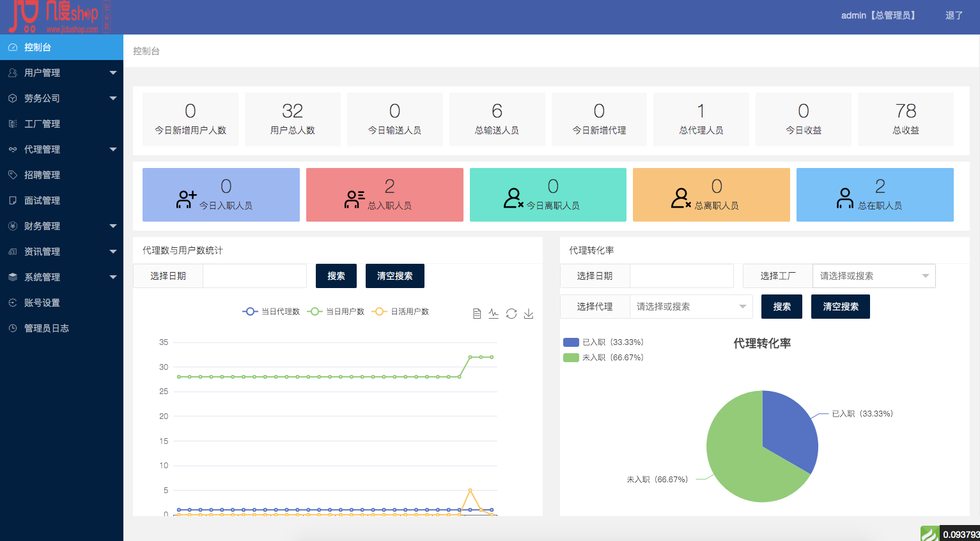Toggle the 当日用户数 legend series
This screenshot has width=980, height=541.
point(335,312)
